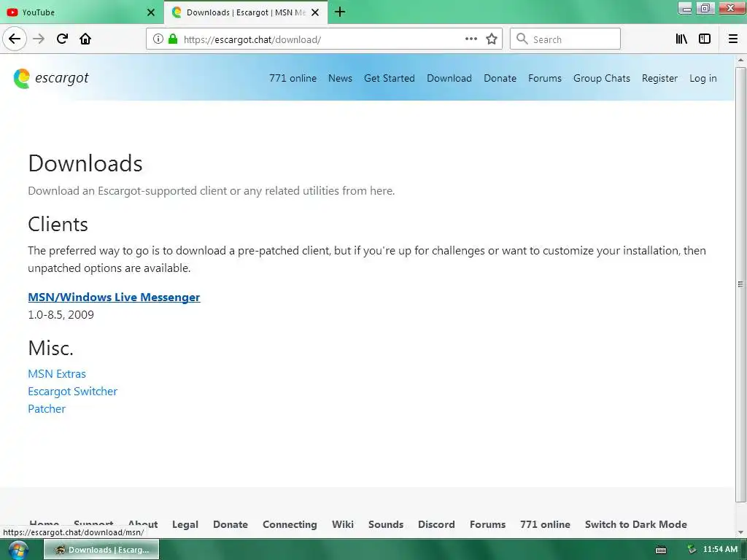This screenshot has width=747, height=560.
Task: Open Get Started in the navigation
Action: pyautogui.click(x=390, y=78)
